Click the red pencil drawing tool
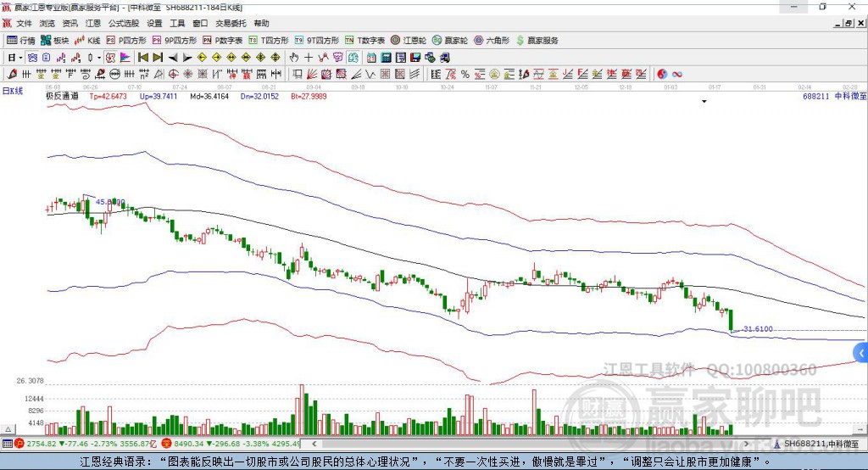Image resolution: width=868 pixels, height=470 pixels. click(x=12, y=75)
